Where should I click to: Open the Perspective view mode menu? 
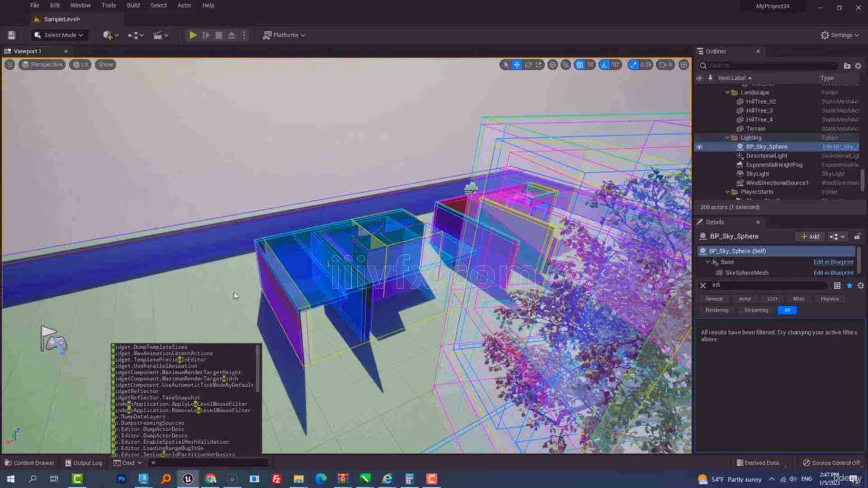click(42, 65)
